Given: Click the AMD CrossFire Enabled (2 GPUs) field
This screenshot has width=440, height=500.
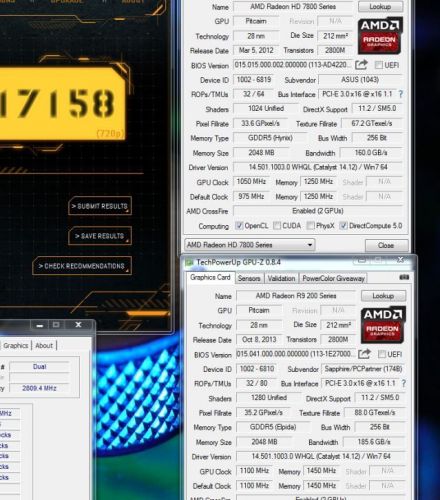Looking at the screenshot, I should (318, 211).
